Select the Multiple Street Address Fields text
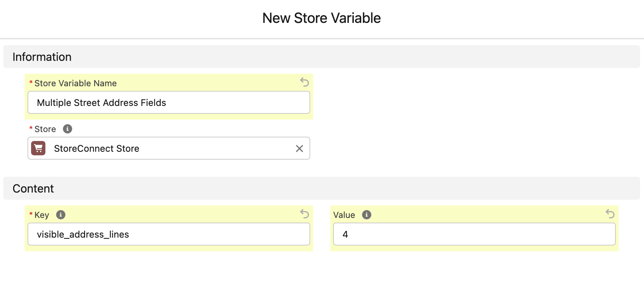 point(101,102)
